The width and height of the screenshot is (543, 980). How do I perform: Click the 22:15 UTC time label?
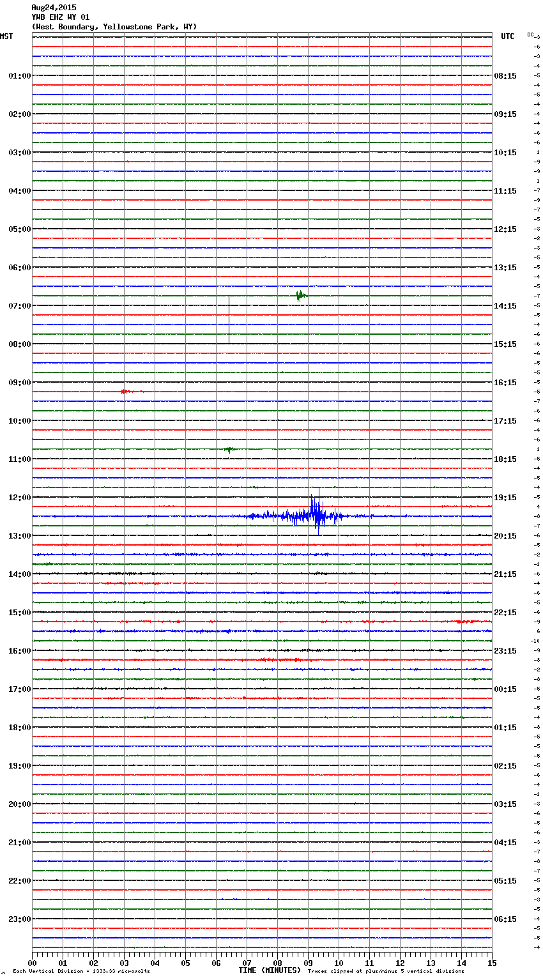[x=505, y=612]
